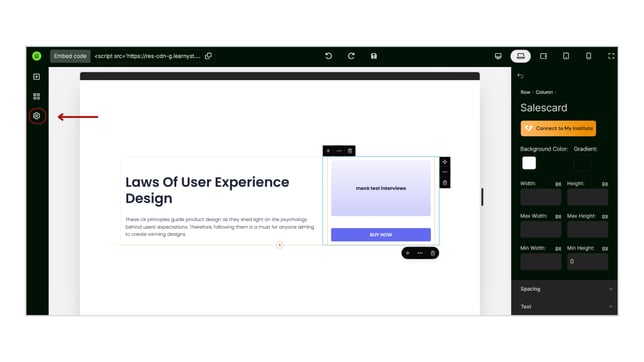
Task: Open the Min Width unit selector
Action: pyautogui.click(x=558, y=249)
